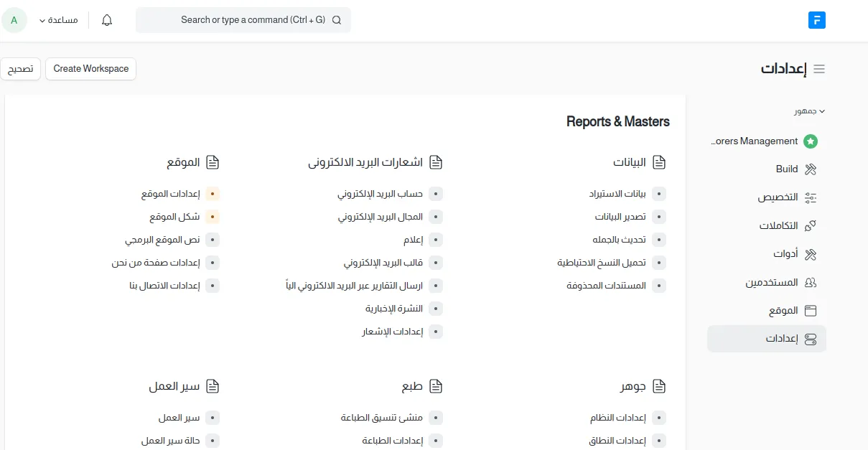Image resolution: width=868 pixels, height=450 pixels.
Task: Open the notifications bell
Action: (x=107, y=20)
